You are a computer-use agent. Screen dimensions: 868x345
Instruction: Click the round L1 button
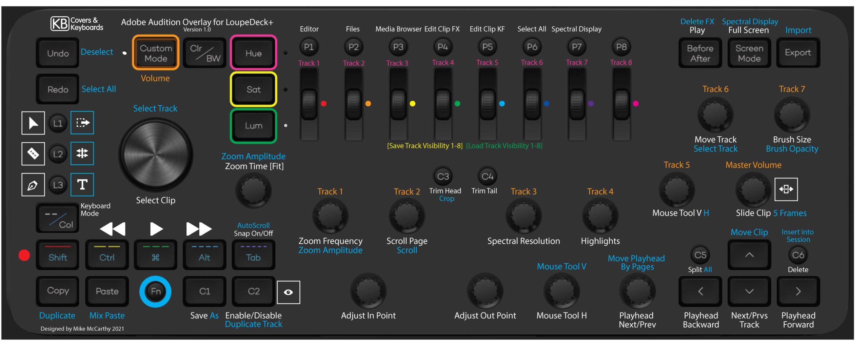pos(58,123)
